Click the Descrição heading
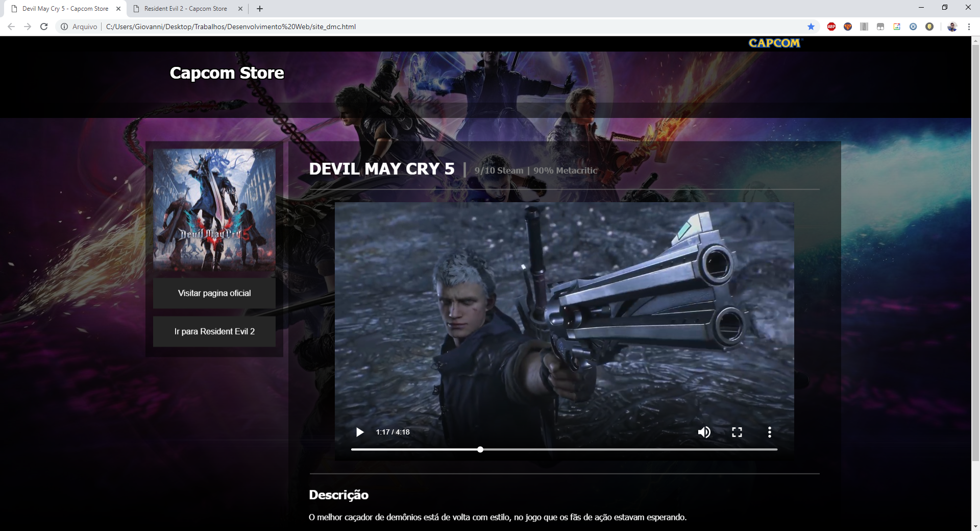The width and height of the screenshot is (980, 531). [x=339, y=495]
